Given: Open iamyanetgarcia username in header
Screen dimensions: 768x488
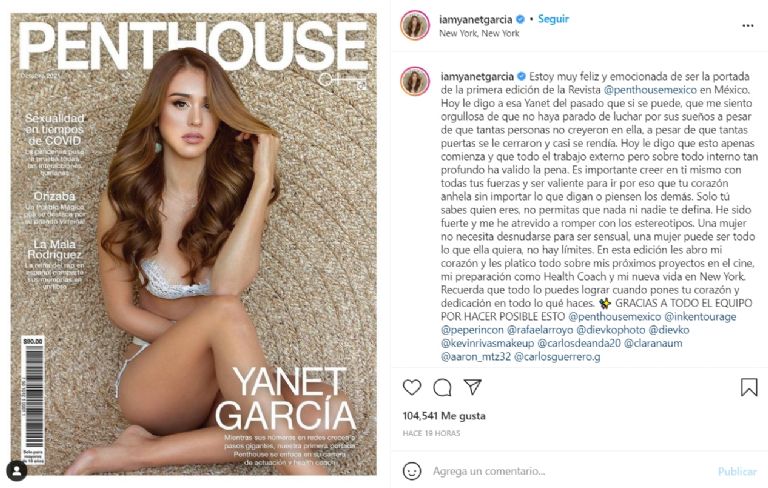Looking at the screenshot, I should tap(476, 20).
